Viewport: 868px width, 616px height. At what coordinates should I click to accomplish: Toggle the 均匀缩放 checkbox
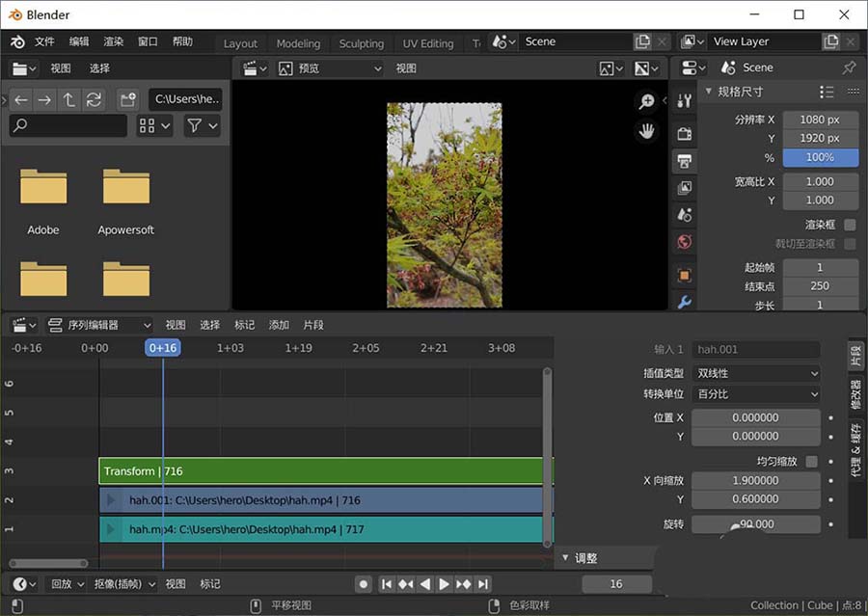[x=811, y=462]
